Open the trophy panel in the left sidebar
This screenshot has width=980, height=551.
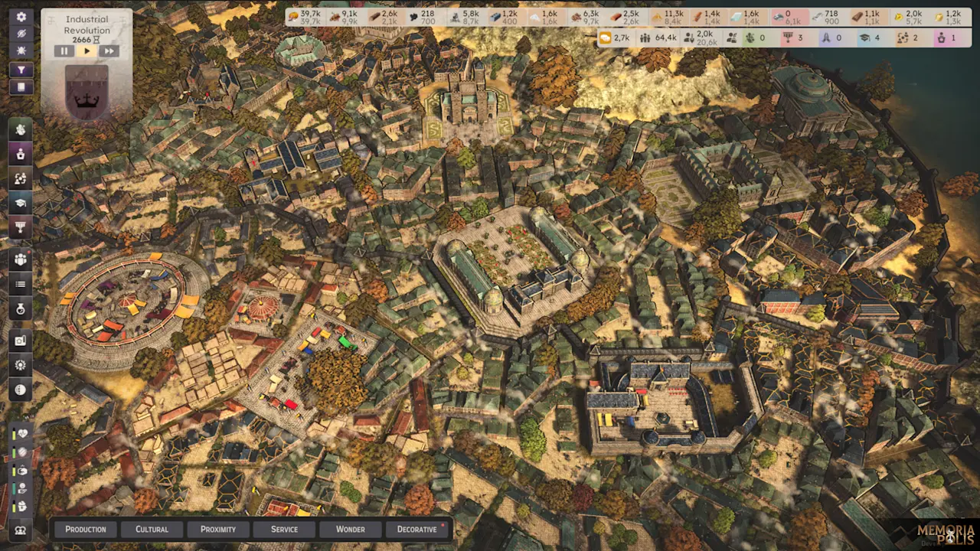(21, 227)
